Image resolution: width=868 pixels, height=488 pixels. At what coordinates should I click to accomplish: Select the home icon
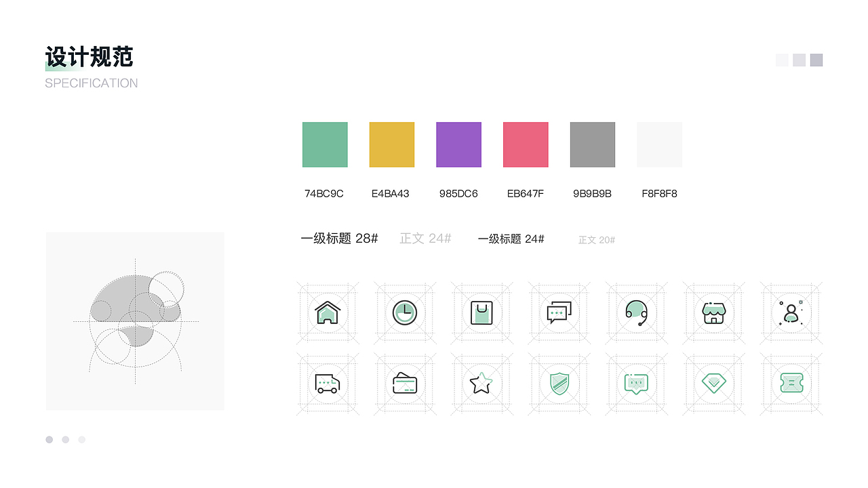point(327,312)
